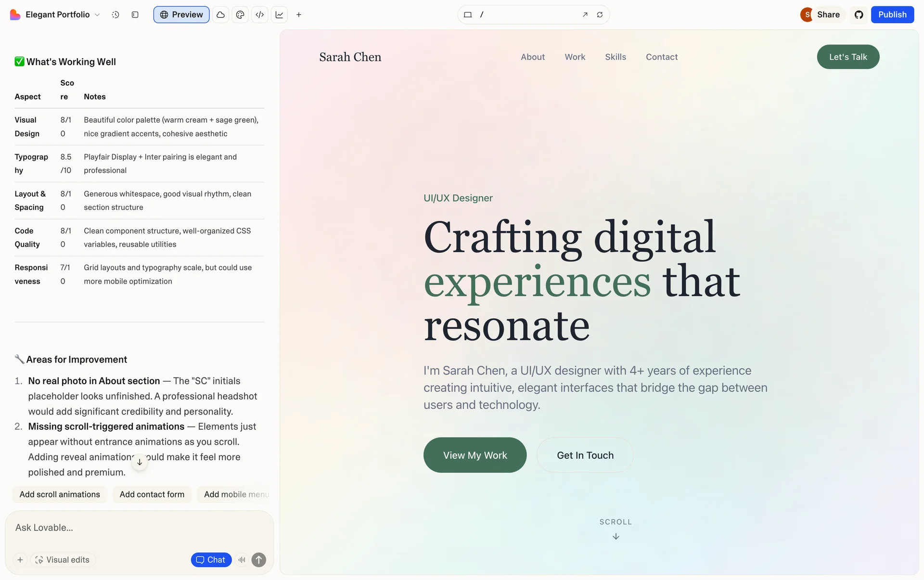The height and width of the screenshot is (580, 924).
Task: Open version history clock icon
Action: pos(115,14)
